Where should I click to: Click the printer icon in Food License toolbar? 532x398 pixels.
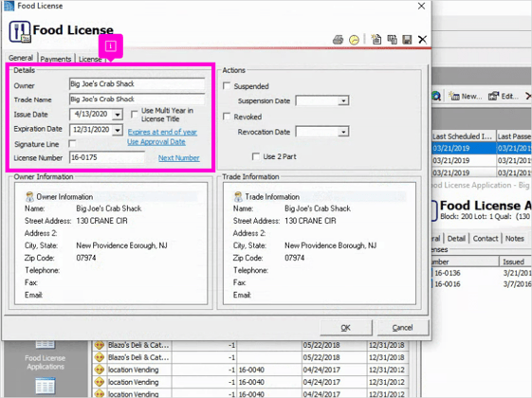tap(338, 40)
